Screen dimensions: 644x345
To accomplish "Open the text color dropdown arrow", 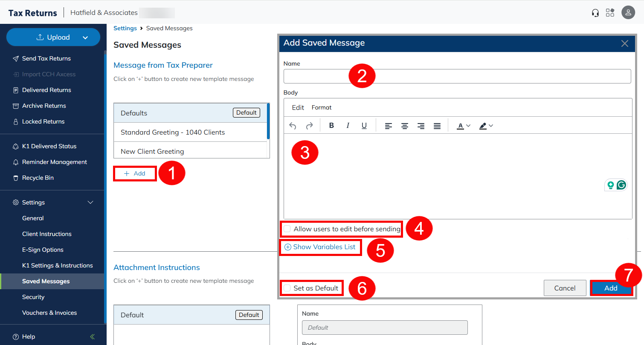I will [468, 126].
